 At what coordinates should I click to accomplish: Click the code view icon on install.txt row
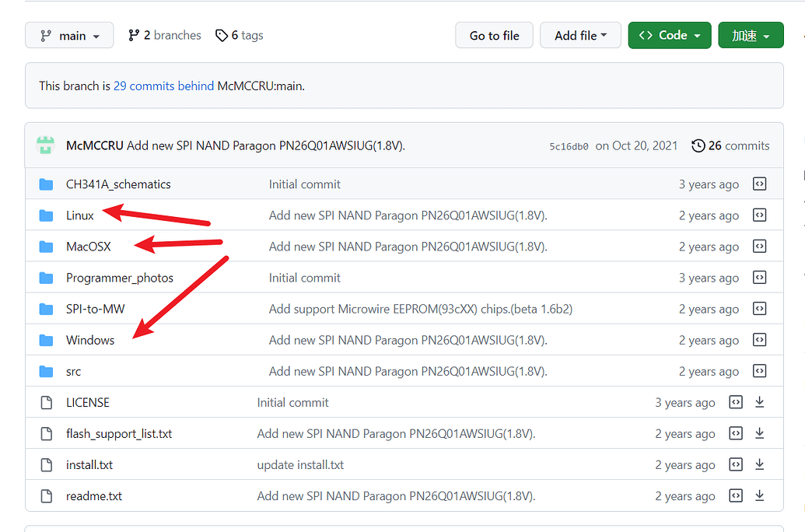736,464
